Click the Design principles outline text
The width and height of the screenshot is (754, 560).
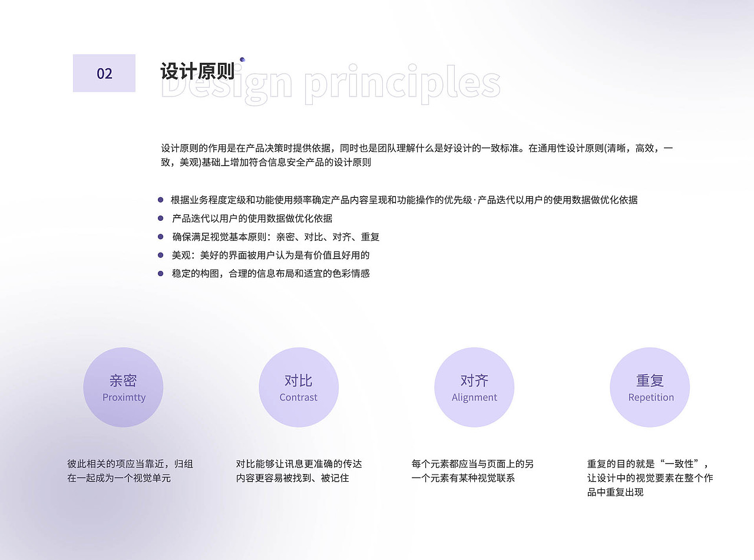(330, 85)
